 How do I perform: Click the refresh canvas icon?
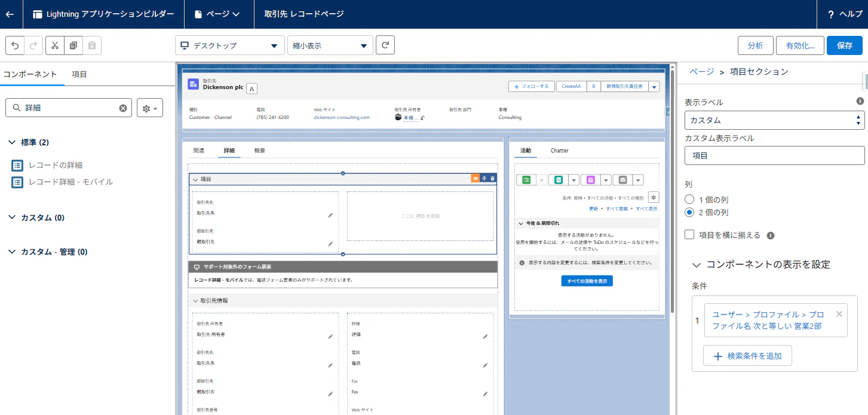(385, 45)
